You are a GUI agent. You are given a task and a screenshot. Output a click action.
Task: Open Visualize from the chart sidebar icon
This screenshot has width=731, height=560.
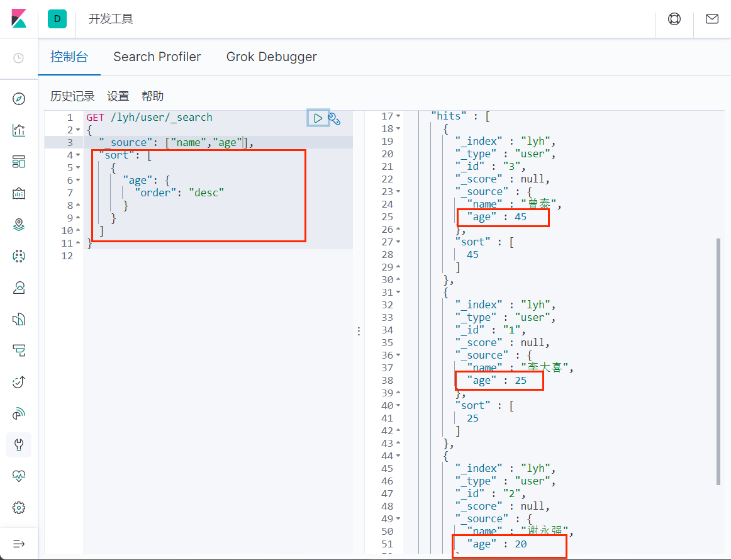[19, 130]
